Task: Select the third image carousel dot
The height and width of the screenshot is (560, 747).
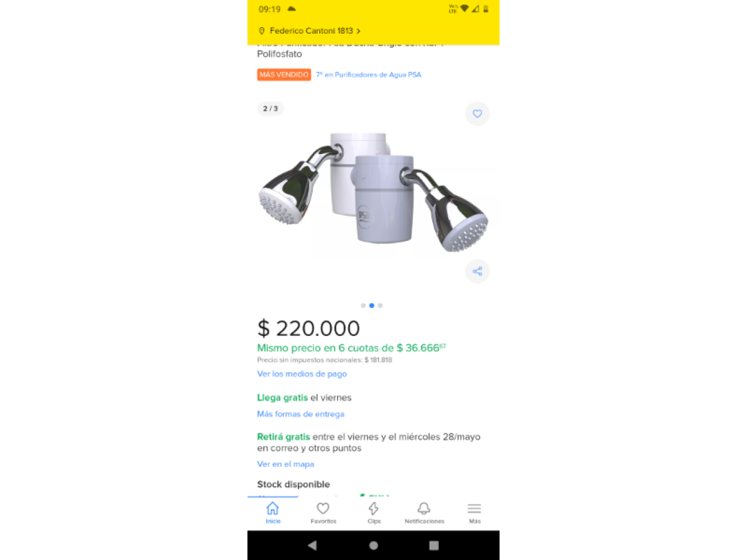Action: [x=380, y=306]
